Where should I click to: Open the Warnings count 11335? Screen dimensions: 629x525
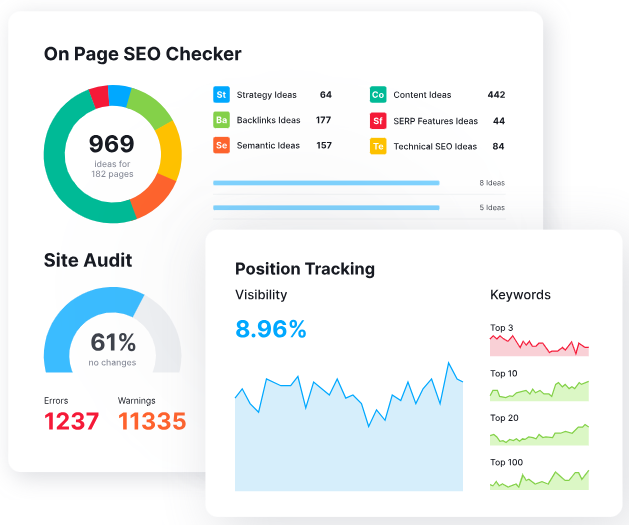151,421
